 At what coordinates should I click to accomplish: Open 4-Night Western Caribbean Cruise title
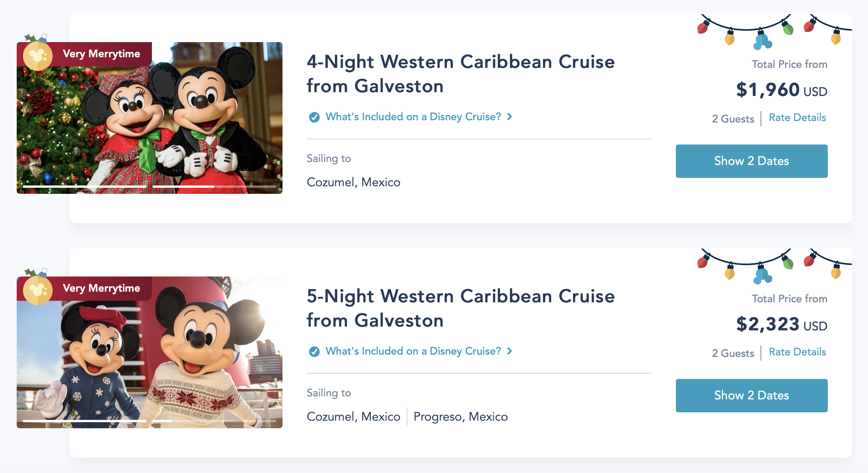460,74
